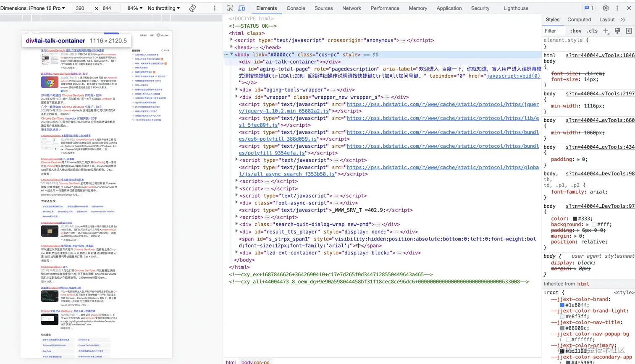Expand the search-quit-dialog-wrap div
Screen dimensions: 635x364
[236, 224]
